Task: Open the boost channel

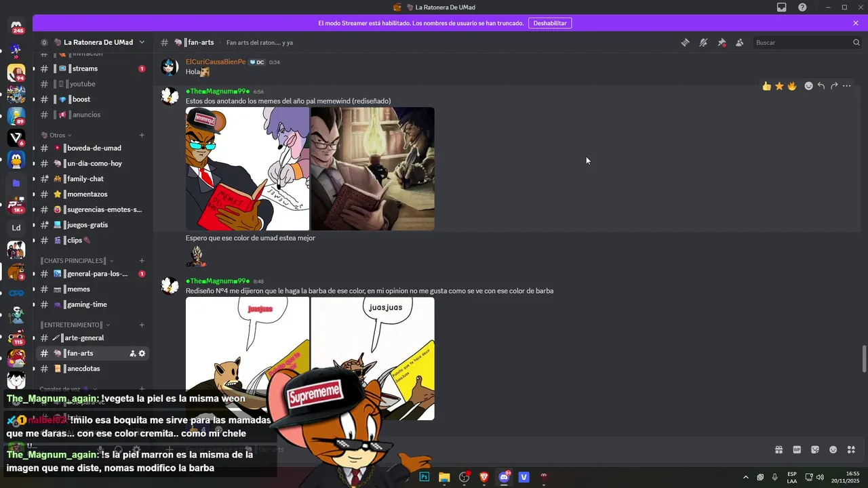Action: click(92, 100)
